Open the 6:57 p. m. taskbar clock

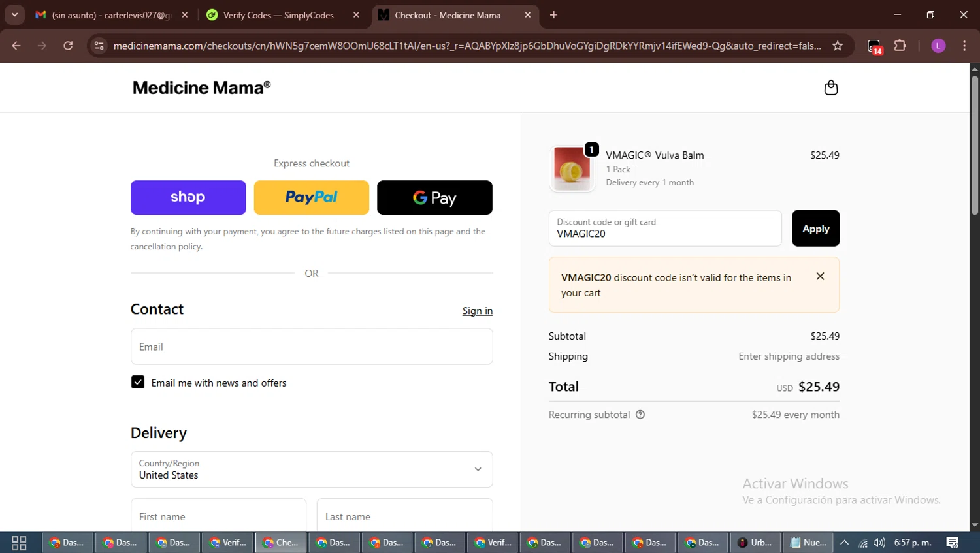click(913, 543)
